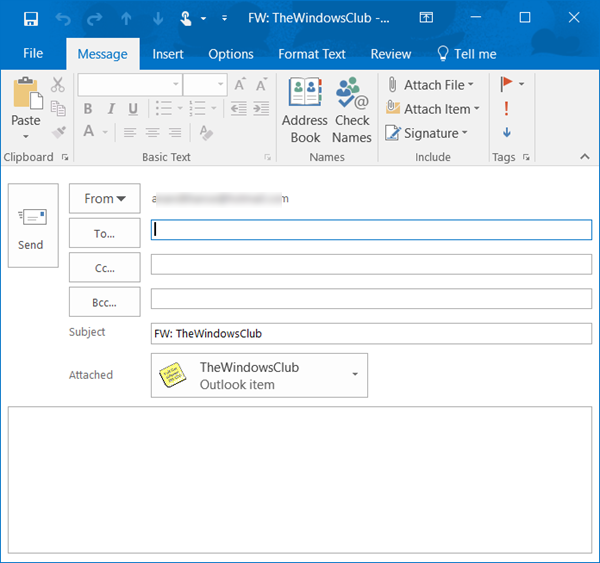Click the High Importance exclamation icon

point(507,108)
